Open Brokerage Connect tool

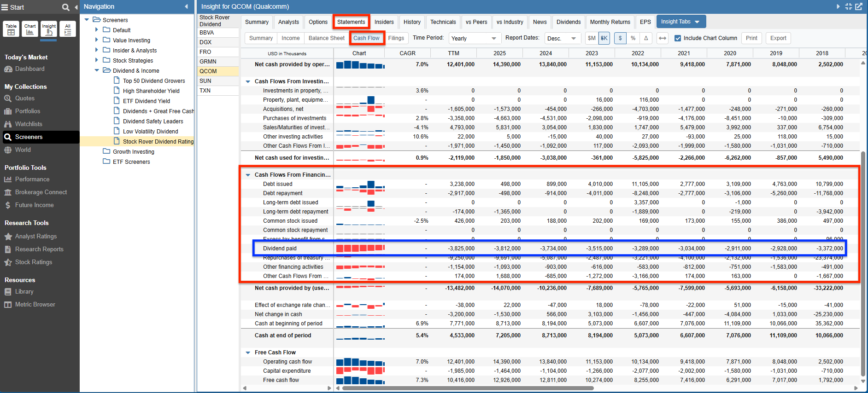pos(41,192)
